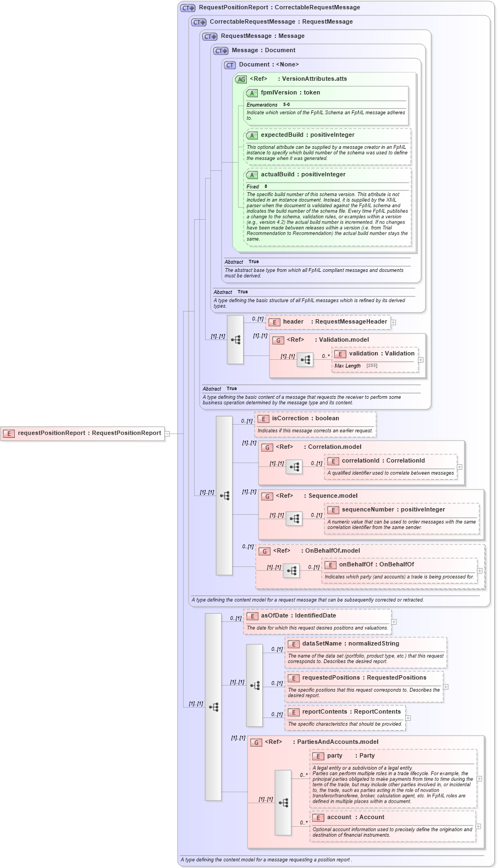The width and height of the screenshot is (497, 868).
Task: Open the Validation.model reference link
Action: click(x=344, y=340)
